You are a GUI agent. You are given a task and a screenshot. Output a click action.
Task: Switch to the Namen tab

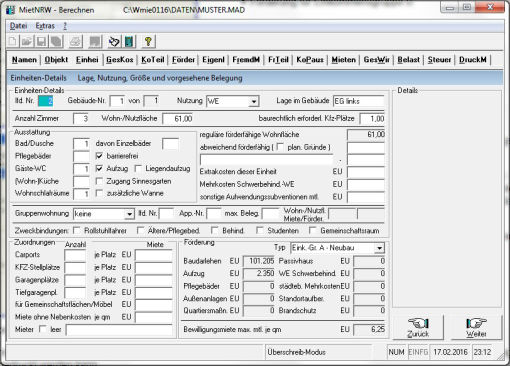[x=24, y=60]
